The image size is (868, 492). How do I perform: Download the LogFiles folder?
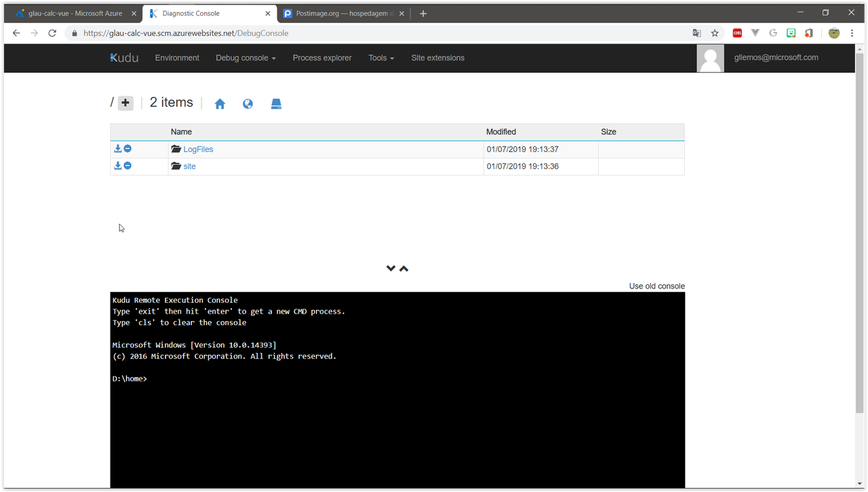(x=117, y=149)
